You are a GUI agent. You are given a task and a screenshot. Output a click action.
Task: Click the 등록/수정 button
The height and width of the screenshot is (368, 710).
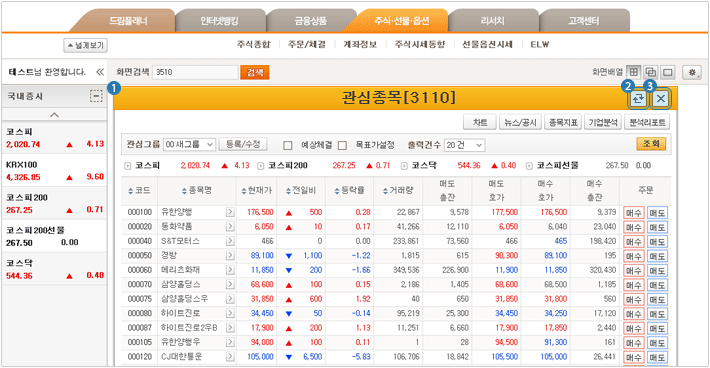pyautogui.click(x=243, y=144)
